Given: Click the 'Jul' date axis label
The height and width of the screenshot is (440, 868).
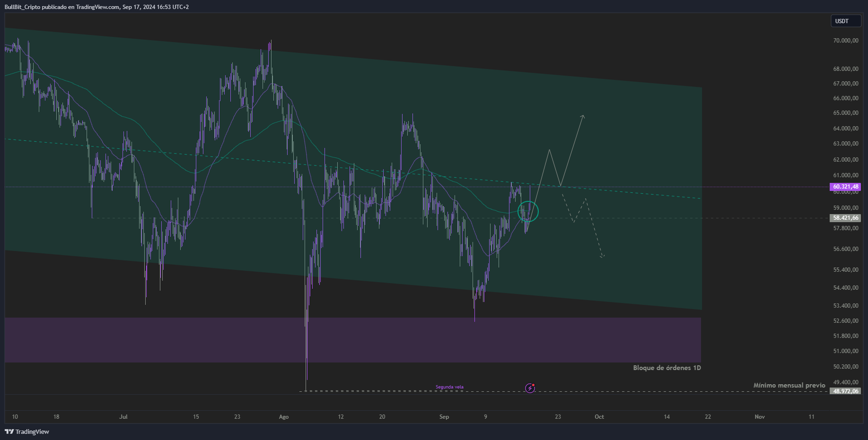Looking at the screenshot, I should (123, 417).
